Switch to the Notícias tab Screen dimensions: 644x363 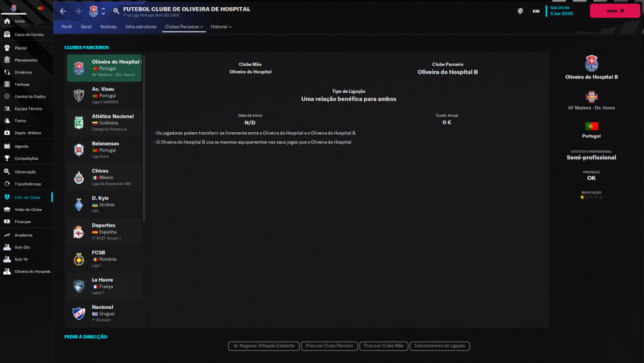click(x=108, y=26)
